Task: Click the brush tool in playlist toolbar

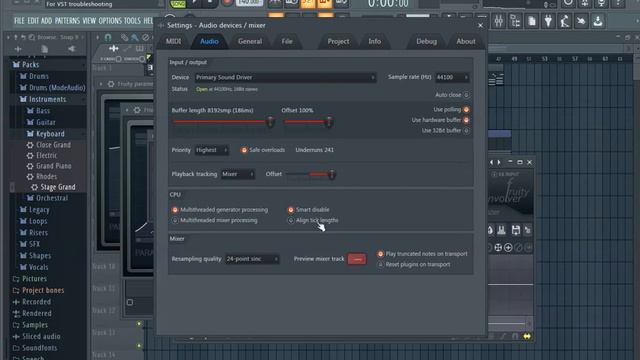Action: click(135, 38)
